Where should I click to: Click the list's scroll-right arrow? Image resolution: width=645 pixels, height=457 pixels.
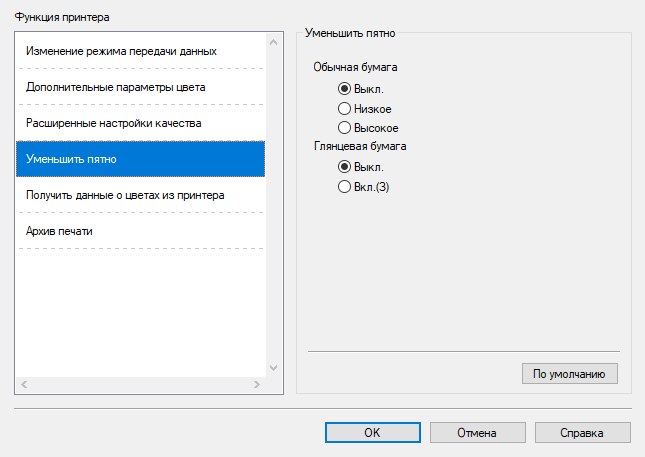pos(256,384)
